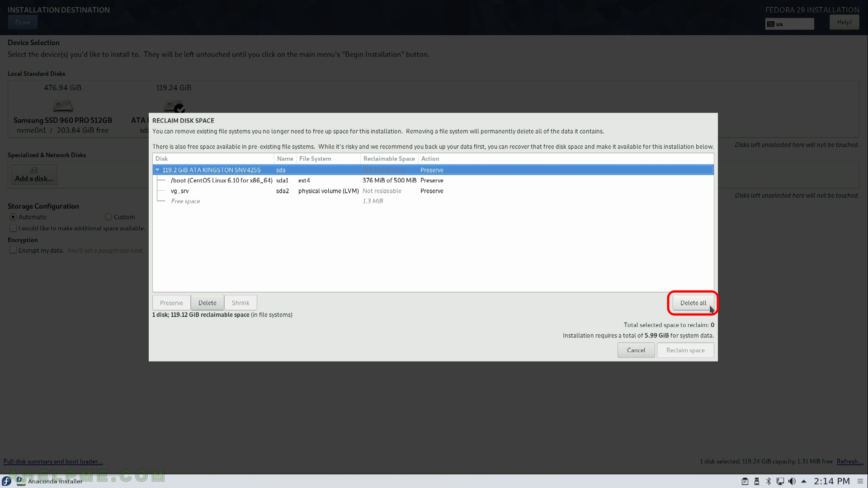Open the panel hamburger menu
The image size is (868, 488).
pos(860,481)
